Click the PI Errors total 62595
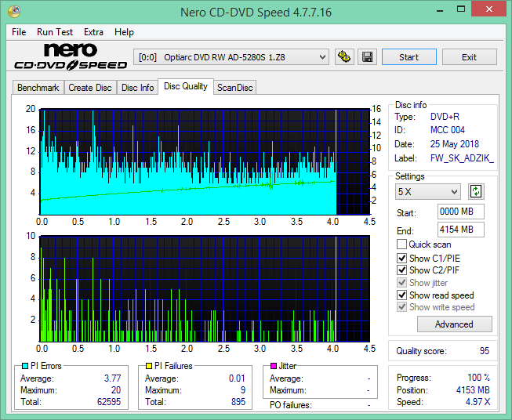Image resolution: width=512 pixels, height=420 pixels. click(x=109, y=401)
